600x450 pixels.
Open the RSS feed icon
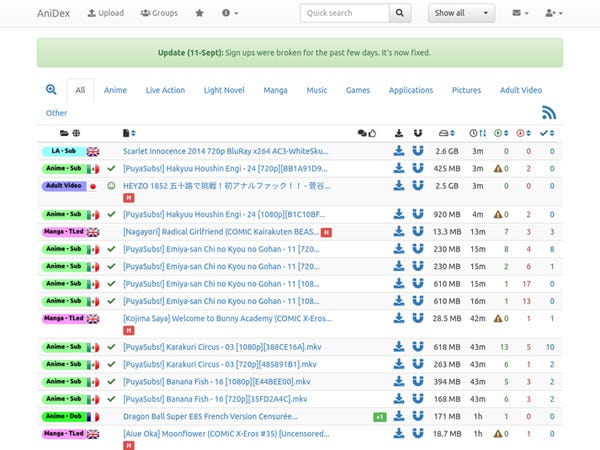pyautogui.click(x=549, y=112)
